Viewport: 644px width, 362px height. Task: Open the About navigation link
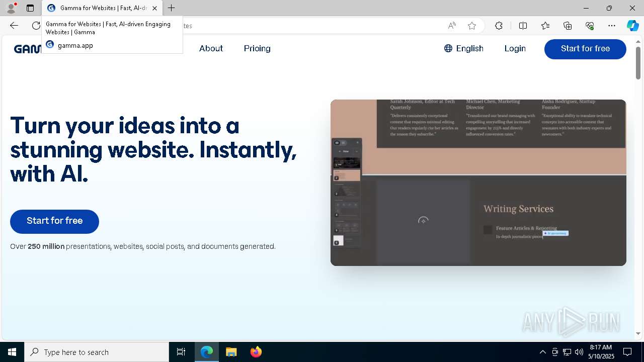(x=211, y=49)
